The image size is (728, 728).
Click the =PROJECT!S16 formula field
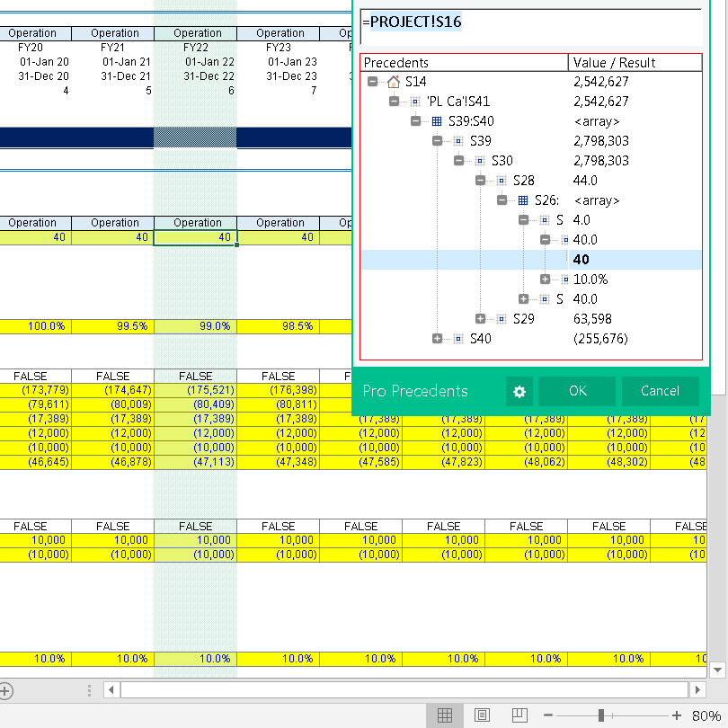[530, 26]
